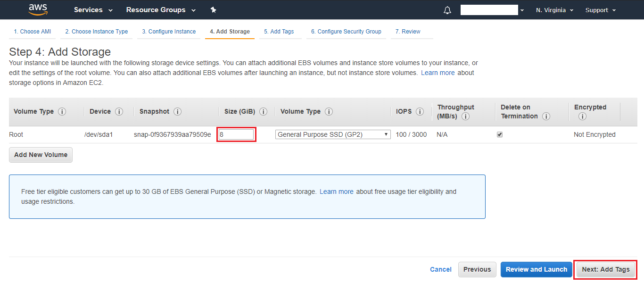Image resolution: width=644 pixels, height=283 pixels.
Task: Open the notifications bell icon
Action: tap(447, 10)
